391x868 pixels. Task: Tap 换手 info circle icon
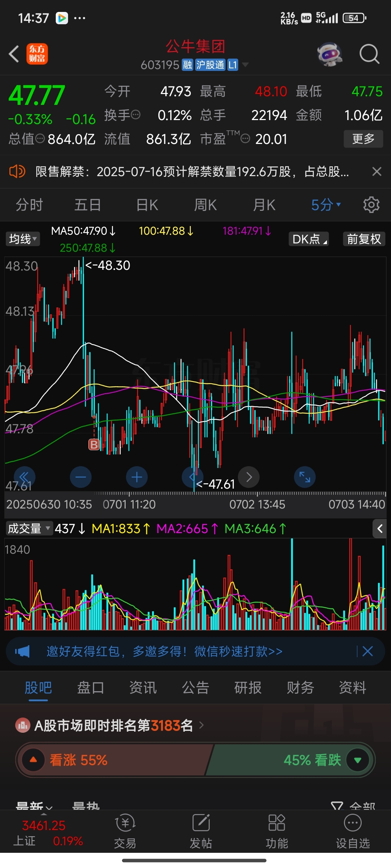pos(135,115)
